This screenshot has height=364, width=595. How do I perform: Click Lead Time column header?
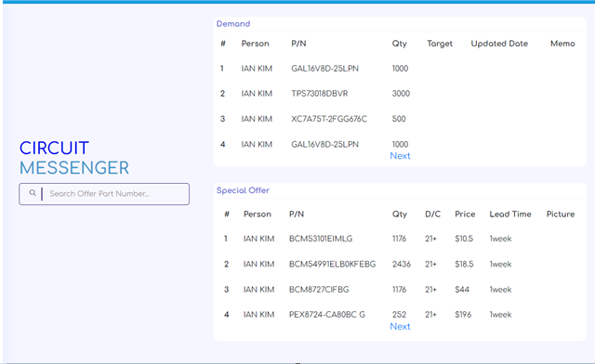coord(510,214)
